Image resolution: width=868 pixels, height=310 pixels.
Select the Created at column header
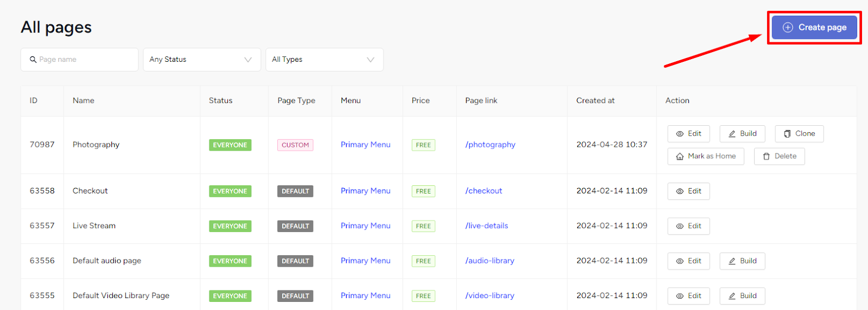(595, 101)
